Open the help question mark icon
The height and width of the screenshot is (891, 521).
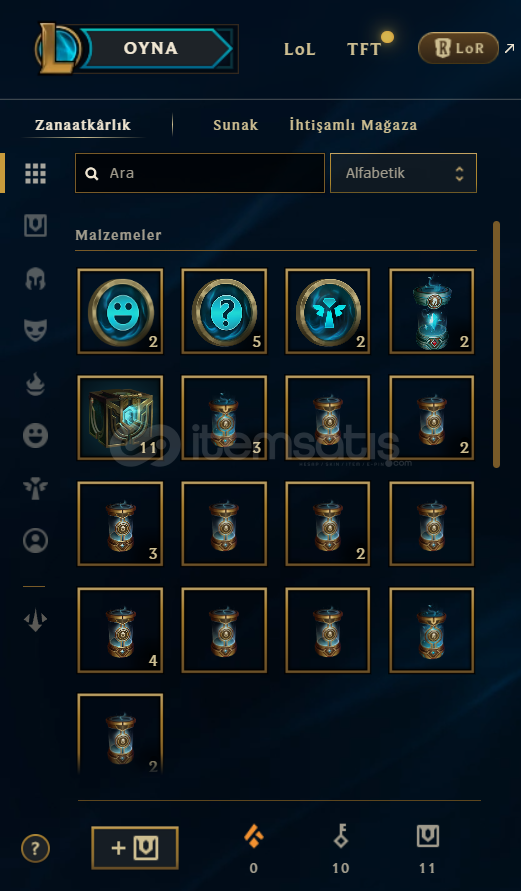coord(35,849)
